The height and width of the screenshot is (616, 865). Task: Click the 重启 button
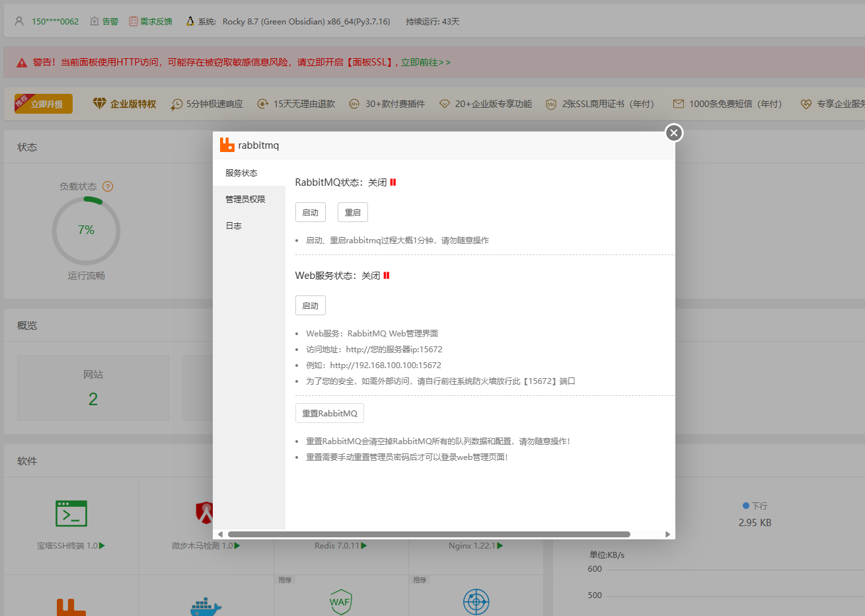pyautogui.click(x=353, y=212)
